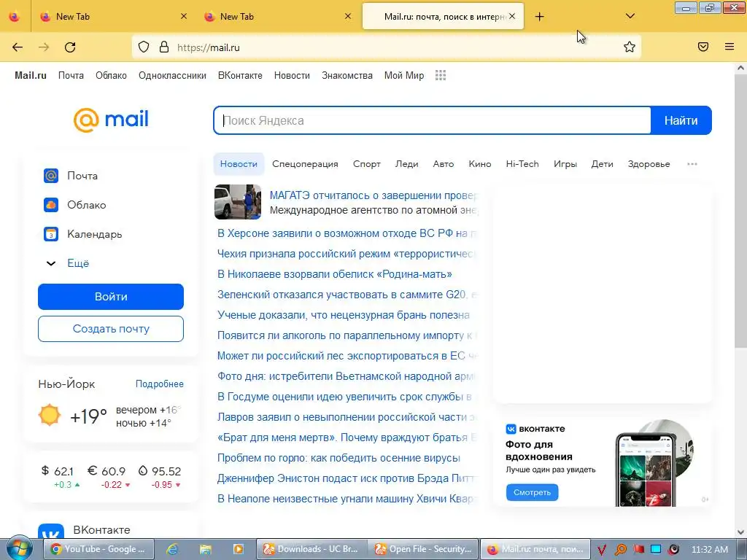This screenshot has height=560, width=747.
Task: Open Internet Explorer from the taskbar
Action: click(172, 549)
